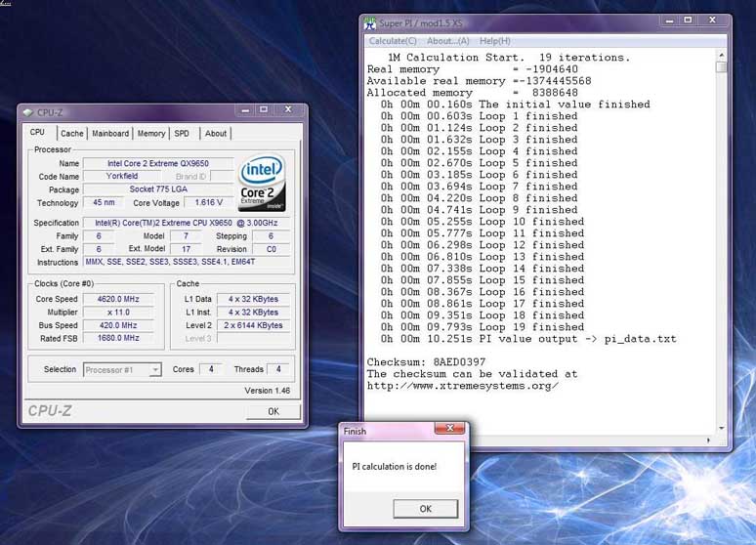The image size is (756, 545).
Task: Click the Specification field X9650 @ 3.00GHz
Action: coord(187,223)
